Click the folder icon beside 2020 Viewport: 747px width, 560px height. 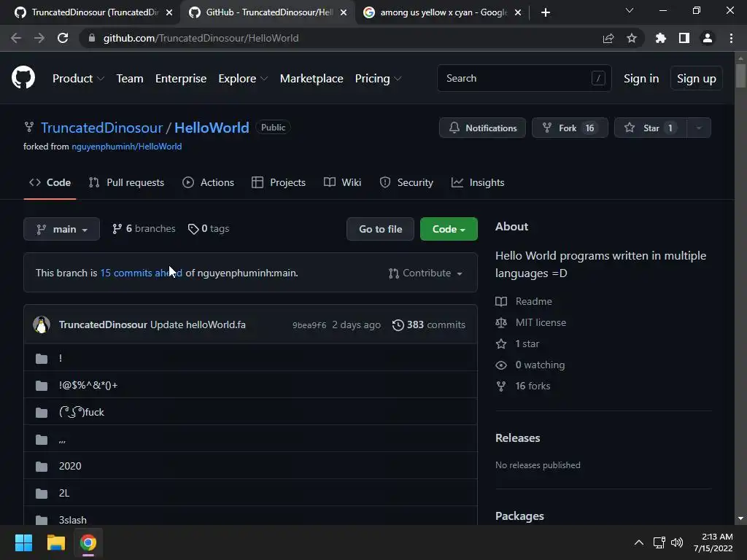(x=42, y=466)
